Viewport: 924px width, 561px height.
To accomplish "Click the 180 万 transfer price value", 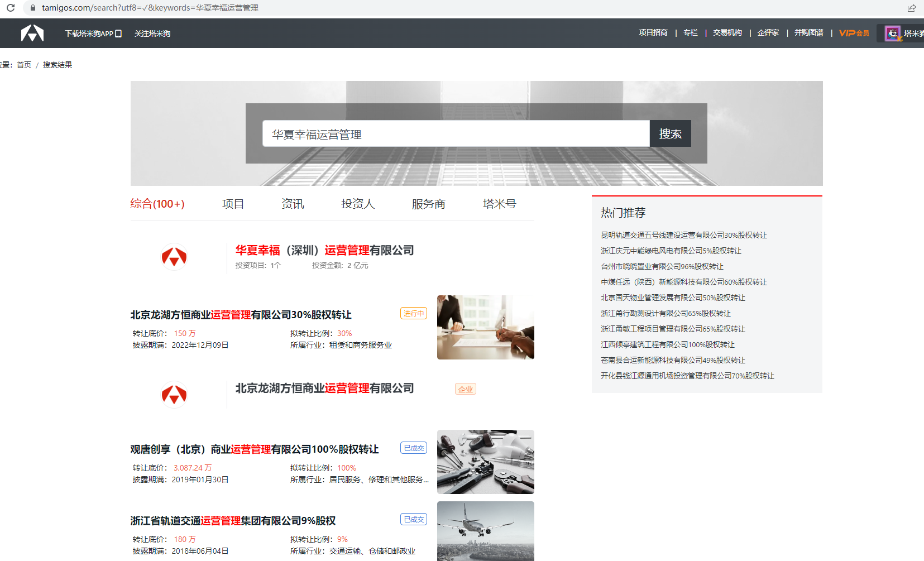I will [x=185, y=539].
